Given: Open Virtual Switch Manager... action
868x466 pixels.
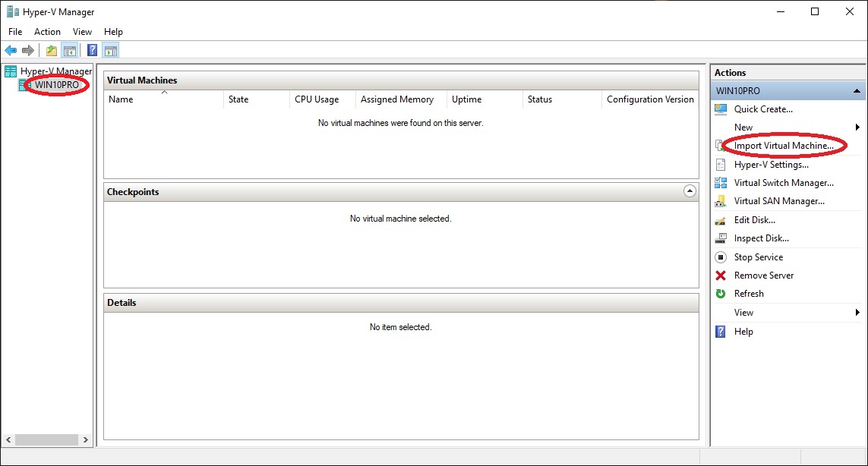Looking at the screenshot, I should tap(784, 183).
